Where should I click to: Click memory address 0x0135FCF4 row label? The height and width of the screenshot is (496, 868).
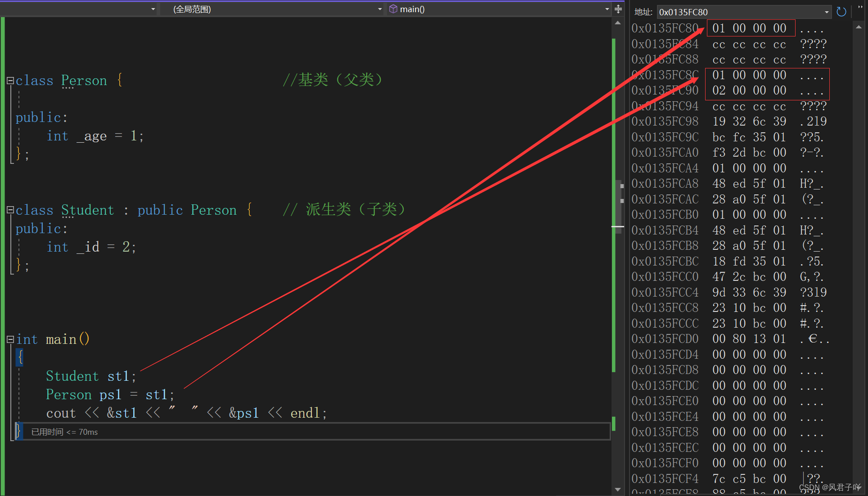coord(665,479)
